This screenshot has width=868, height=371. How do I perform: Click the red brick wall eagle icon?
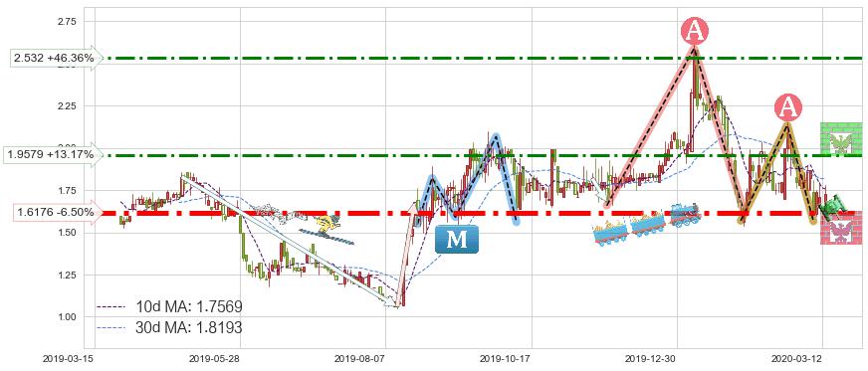pyautogui.click(x=841, y=228)
